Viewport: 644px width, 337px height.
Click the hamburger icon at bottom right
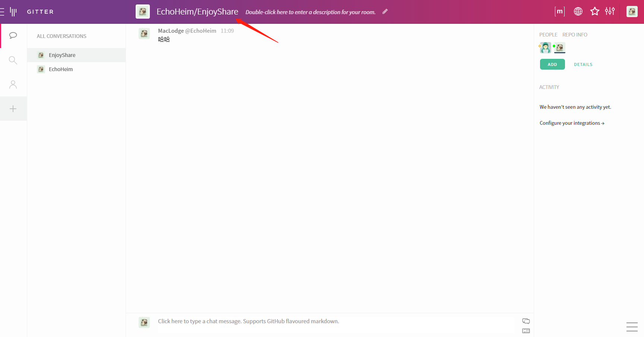point(632,327)
